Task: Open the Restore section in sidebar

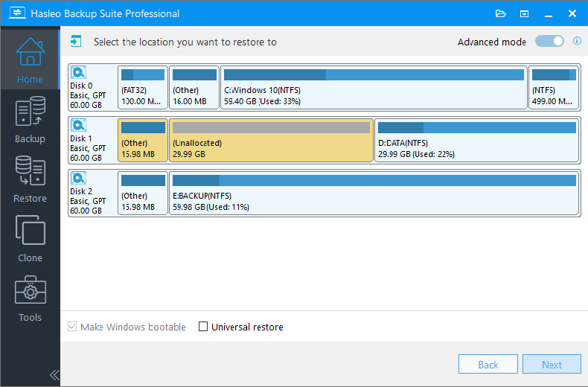Action: pyautogui.click(x=30, y=179)
